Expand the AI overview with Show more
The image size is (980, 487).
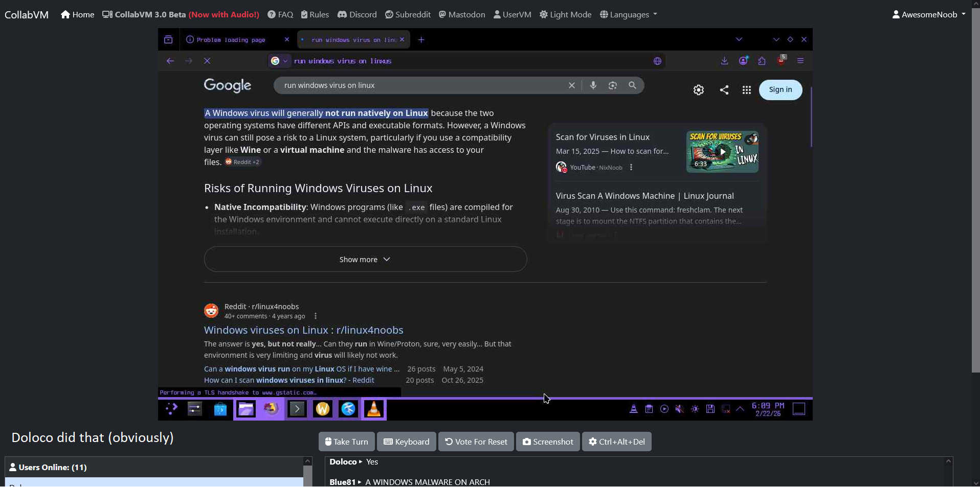[365, 260]
